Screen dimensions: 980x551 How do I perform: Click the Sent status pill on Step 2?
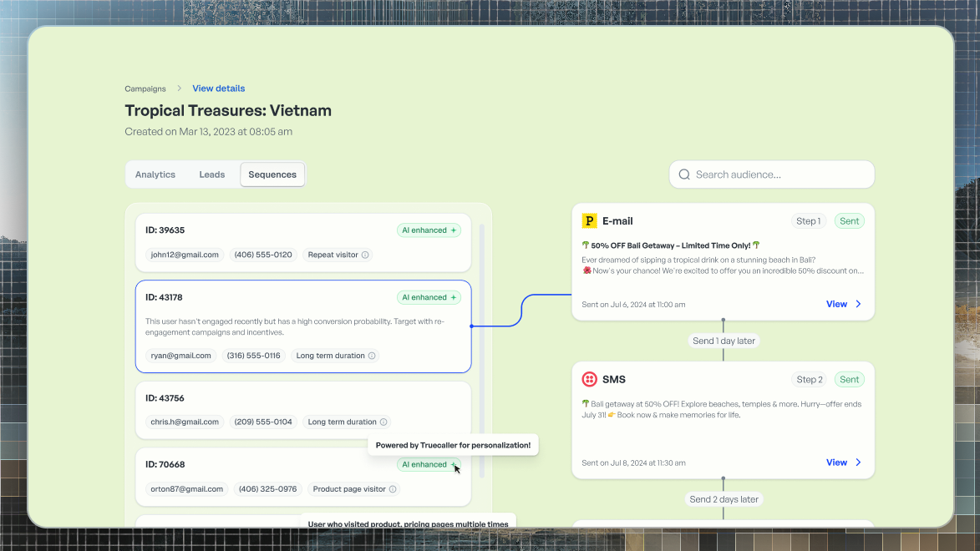pyautogui.click(x=849, y=379)
